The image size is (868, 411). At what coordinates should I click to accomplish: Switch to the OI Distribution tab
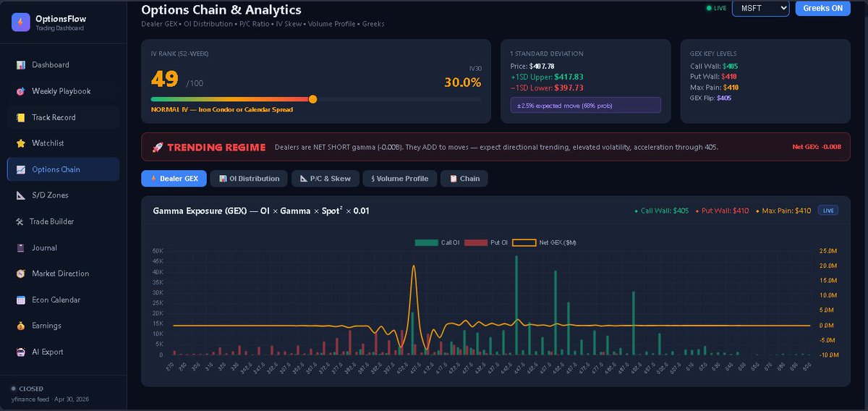coord(249,179)
